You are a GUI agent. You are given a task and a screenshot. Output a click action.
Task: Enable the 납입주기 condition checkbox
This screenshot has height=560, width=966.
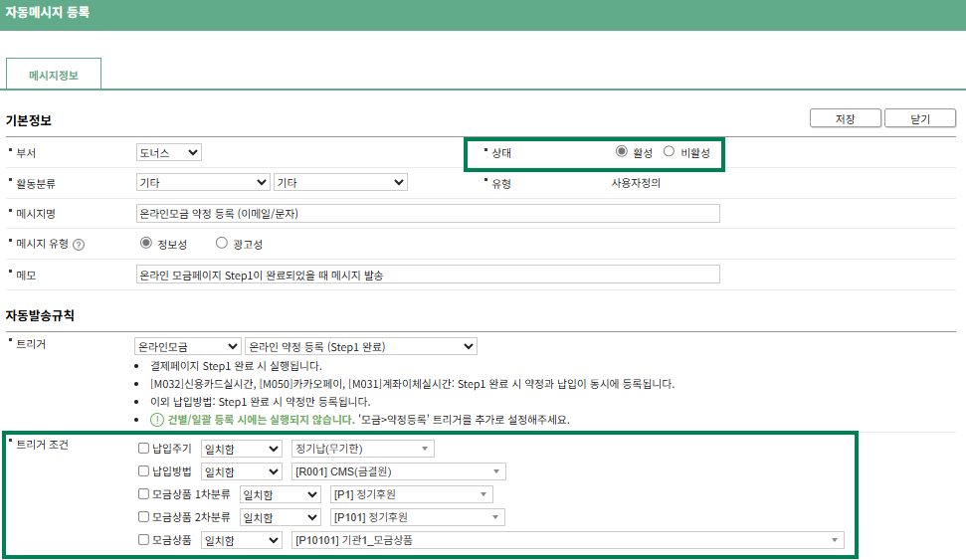(143, 448)
